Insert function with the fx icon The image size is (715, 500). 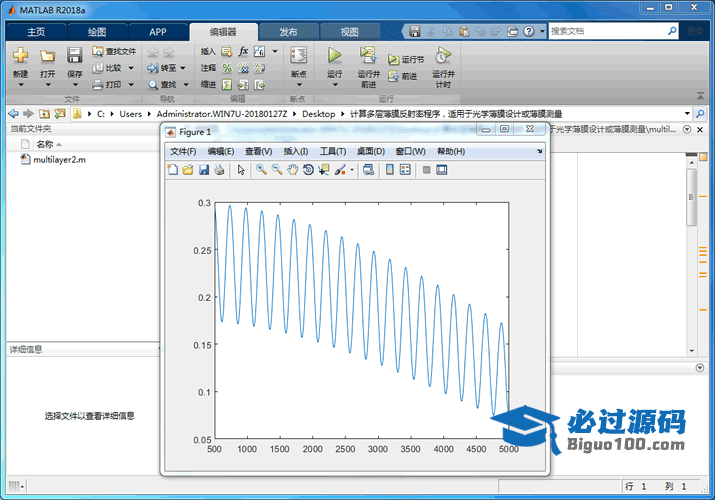pyautogui.click(x=244, y=51)
